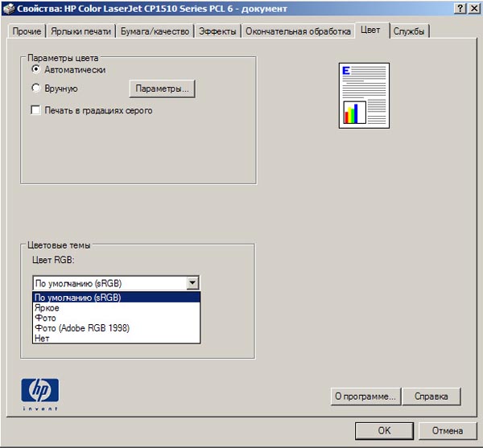Click the document preview thumbnail
The width and height of the screenshot is (483, 448).
coord(364,96)
